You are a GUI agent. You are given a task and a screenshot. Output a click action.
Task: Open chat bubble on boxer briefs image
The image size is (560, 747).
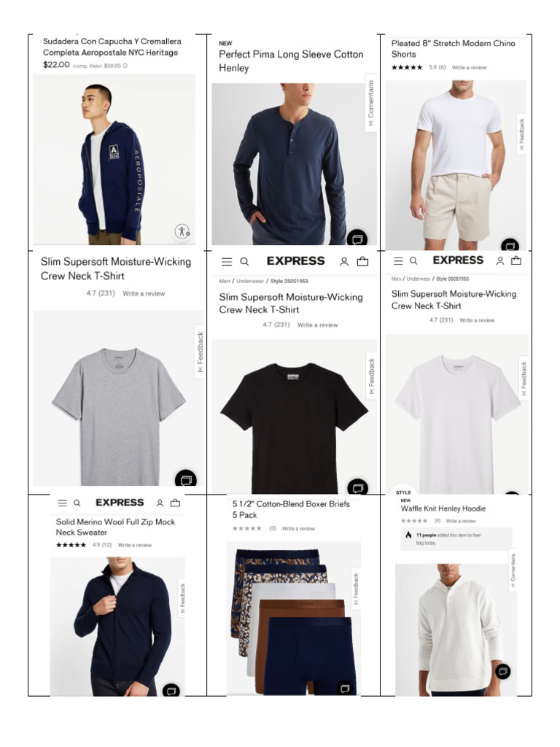[x=345, y=689]
